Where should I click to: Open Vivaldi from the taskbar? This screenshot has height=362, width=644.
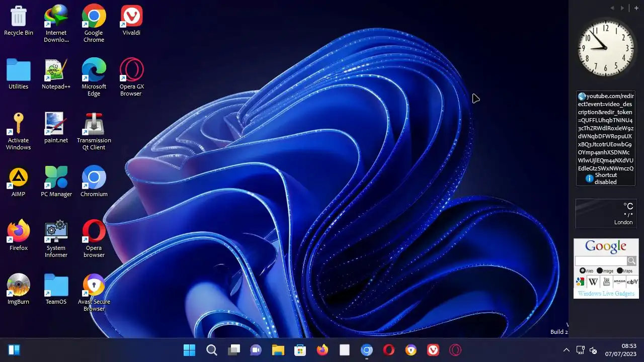433,350
